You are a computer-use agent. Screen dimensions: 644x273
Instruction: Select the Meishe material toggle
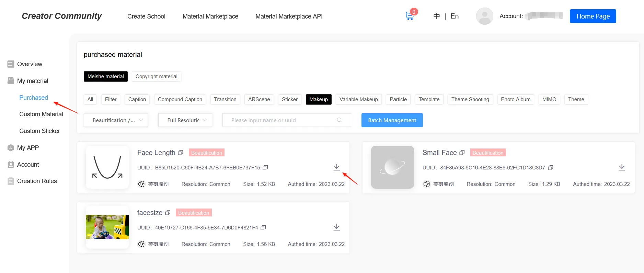tap(105, 76)
